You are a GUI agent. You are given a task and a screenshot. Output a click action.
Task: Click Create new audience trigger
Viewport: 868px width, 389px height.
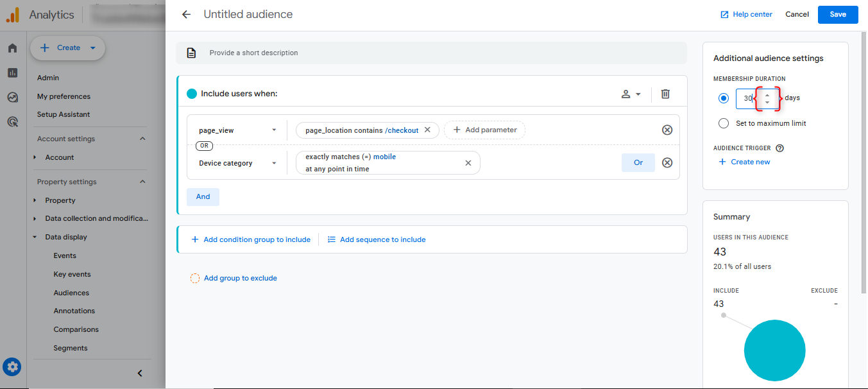pyautogui.click(x=744, y=162)
